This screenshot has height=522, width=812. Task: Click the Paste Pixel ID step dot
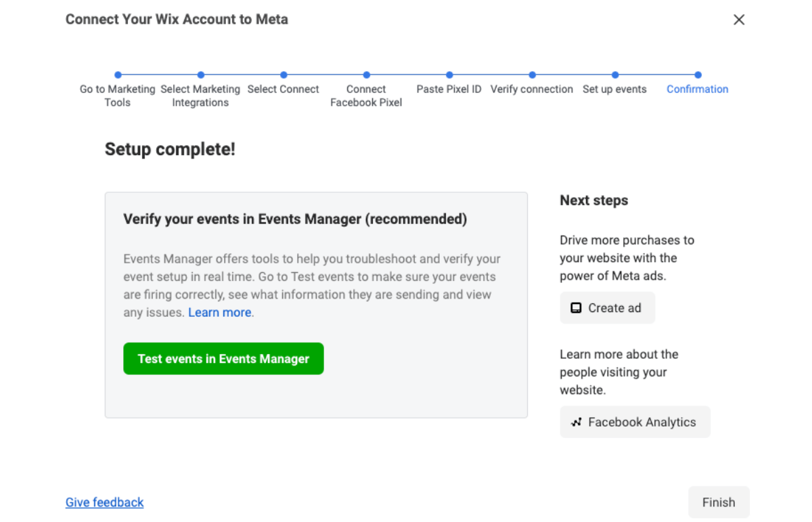[x=449, y=75]
